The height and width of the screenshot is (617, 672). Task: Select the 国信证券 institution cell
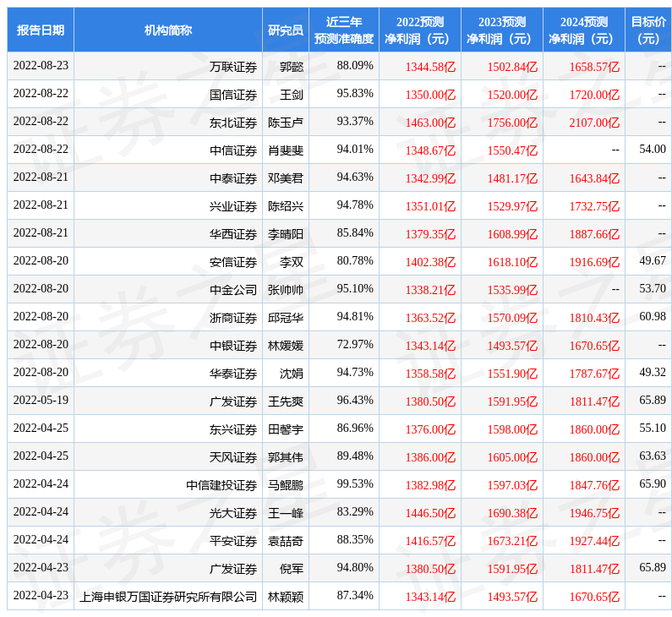pos(168,95)
